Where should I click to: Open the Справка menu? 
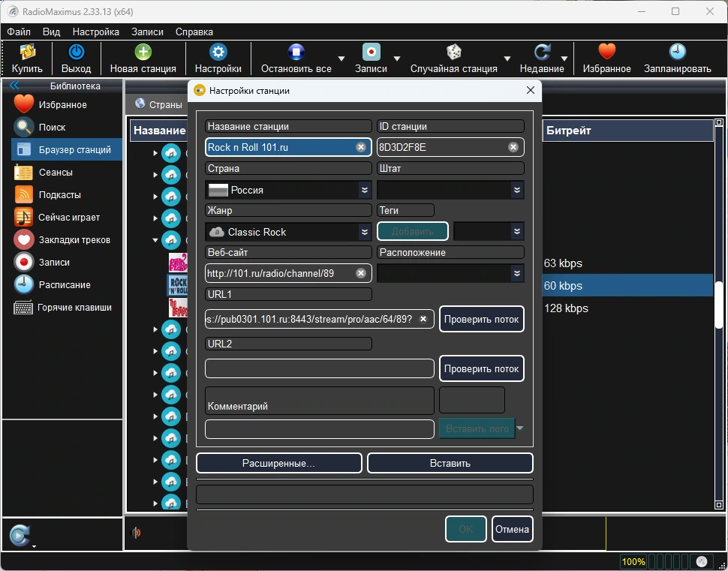pos(194,32)
